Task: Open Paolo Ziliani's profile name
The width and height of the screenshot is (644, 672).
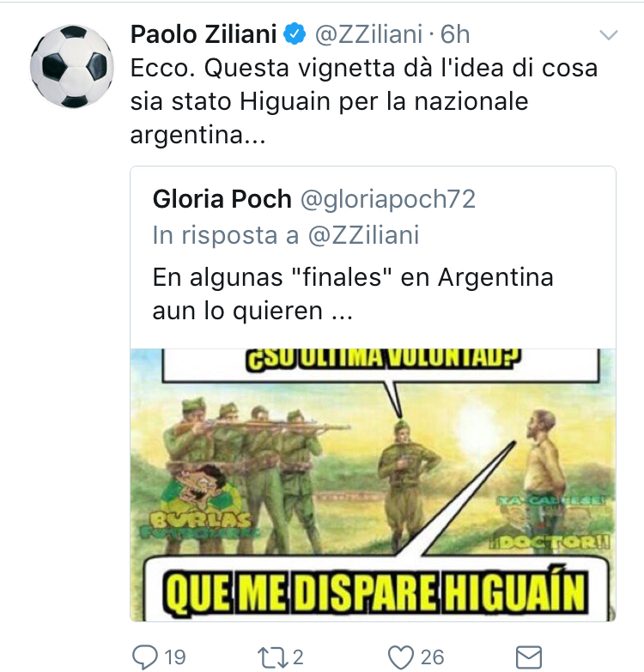Action: [204, 34]
